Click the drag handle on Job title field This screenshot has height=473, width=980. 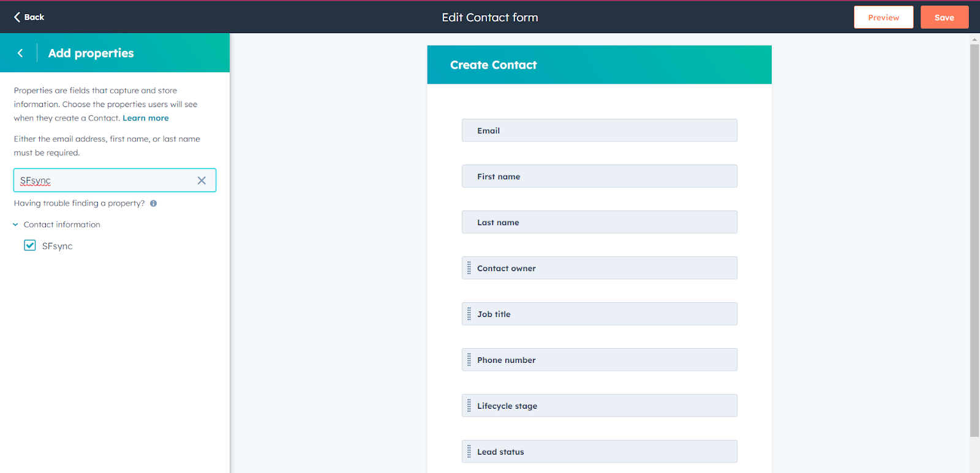(469, 313)
